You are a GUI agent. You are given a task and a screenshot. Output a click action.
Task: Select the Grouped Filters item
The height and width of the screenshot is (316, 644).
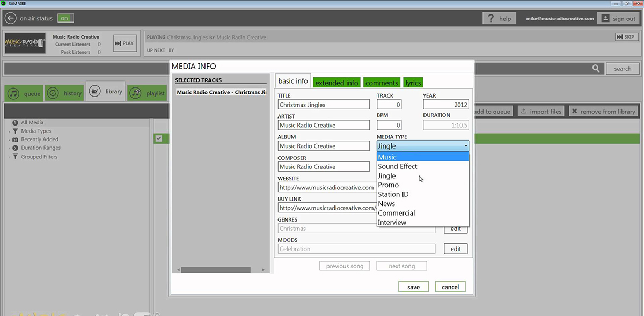point(39,157)
